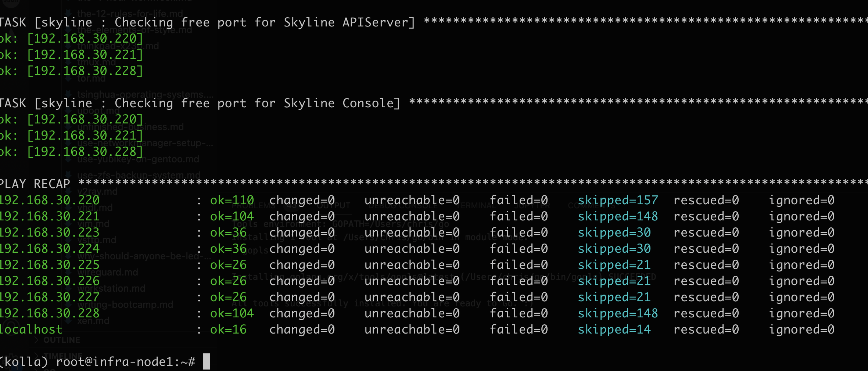Click the (kolla) root@infra-node1 prompt text
Viewport: 868px width, 371px height.
click(97, 362)
